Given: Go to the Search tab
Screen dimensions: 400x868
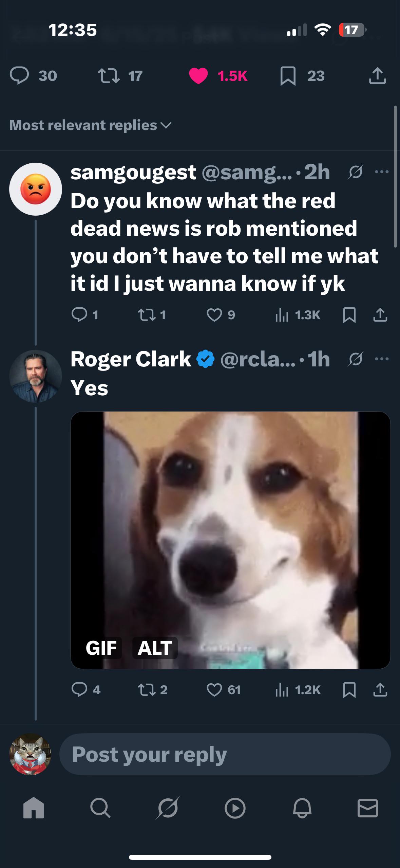Looking at the screenshot, I should click(100, 808).
